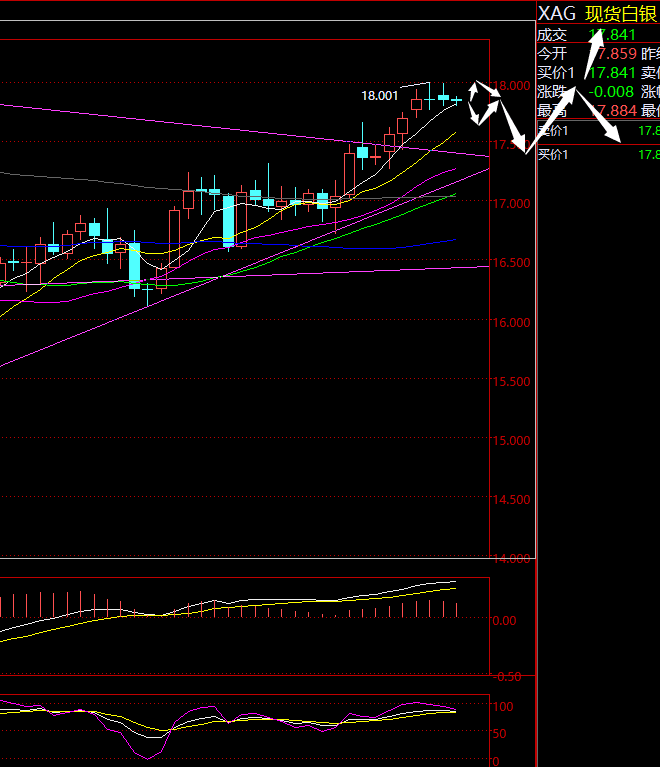Viewport: 660px width, 767px height.
Task: Click the 现货白银 instrument name
Action: [x=622, y=14]
